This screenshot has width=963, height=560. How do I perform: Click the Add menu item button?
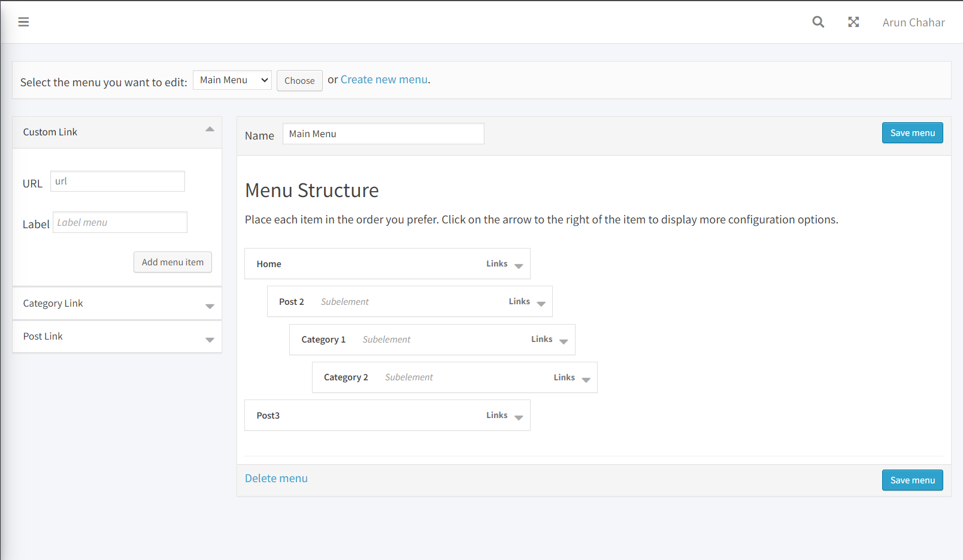[x=172, y=262]
